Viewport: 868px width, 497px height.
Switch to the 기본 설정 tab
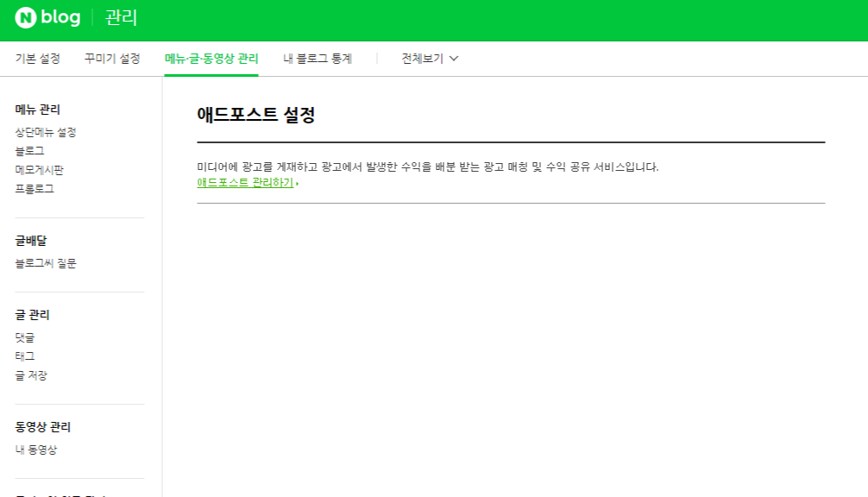[38, 59]
